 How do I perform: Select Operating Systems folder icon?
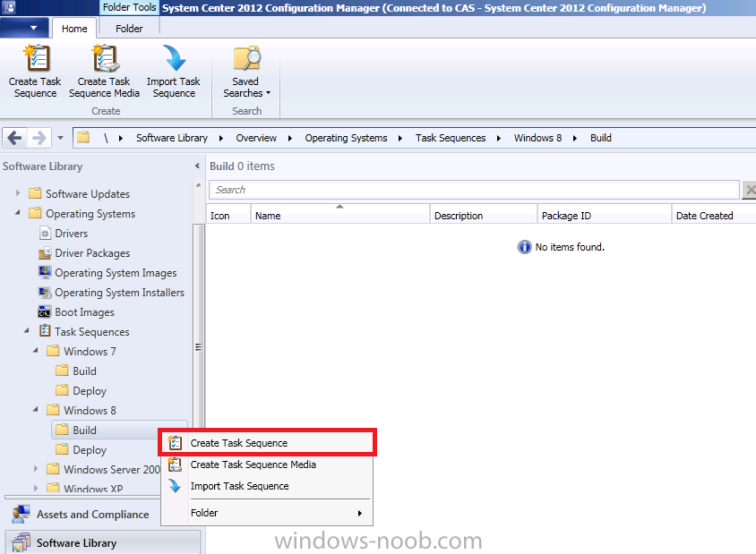pos(35,213)
